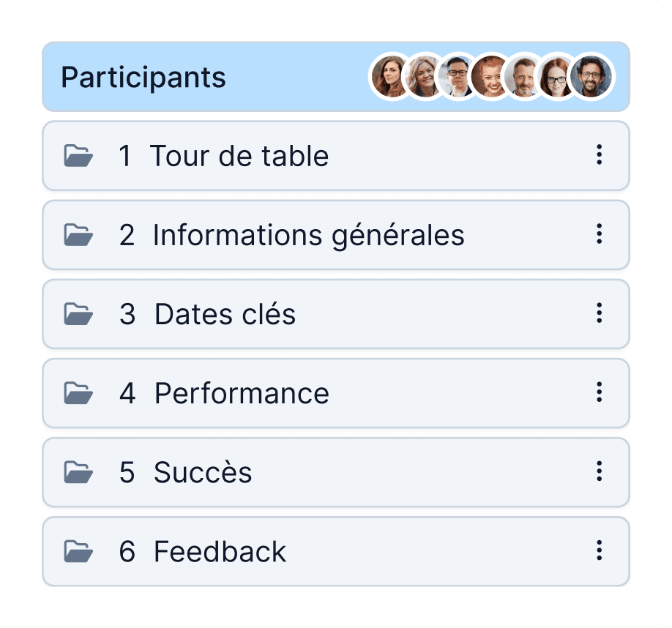This screenshot has height=628, width=672.
Task: Click the folder icon beside Tour de table
Action: click(78, 156)
